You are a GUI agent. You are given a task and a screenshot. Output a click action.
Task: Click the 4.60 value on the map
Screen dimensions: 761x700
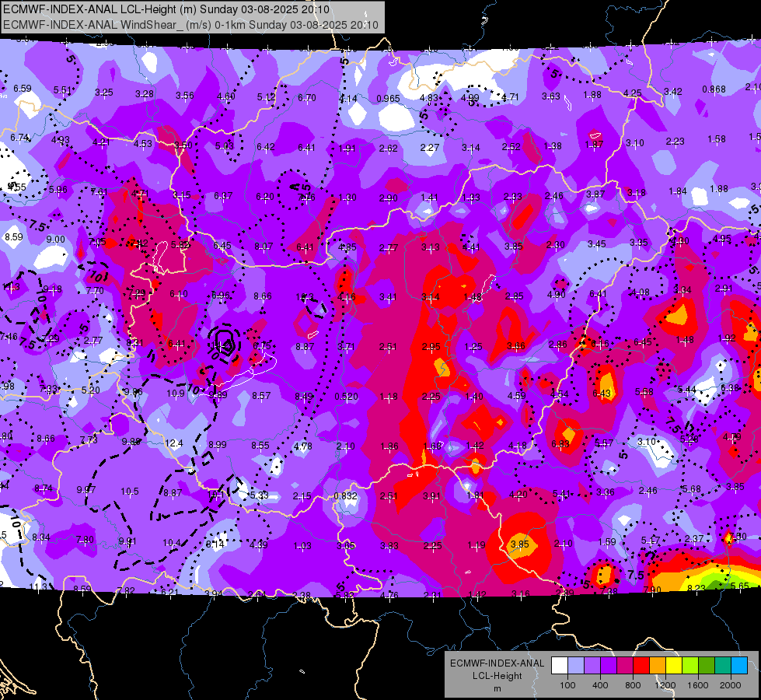pos(226,96)
